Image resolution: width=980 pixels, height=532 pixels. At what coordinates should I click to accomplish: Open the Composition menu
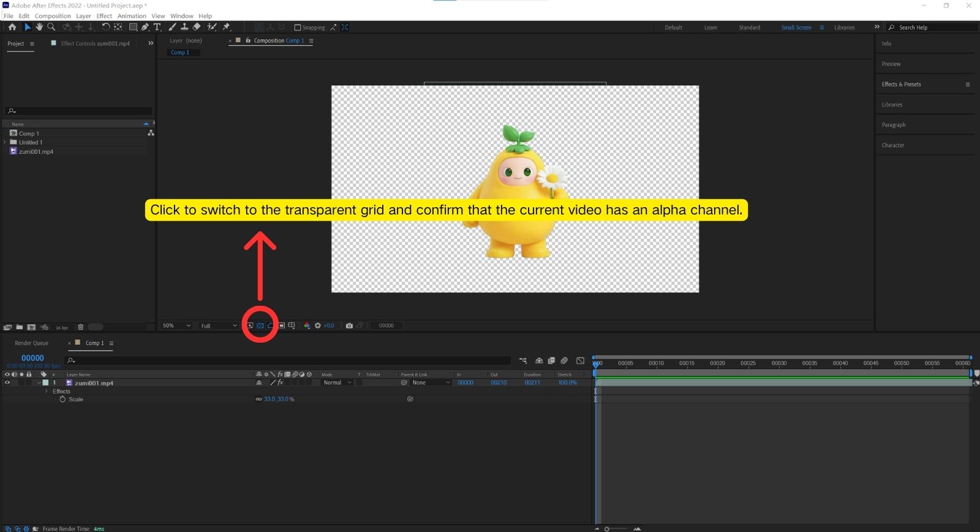point(53,16)
